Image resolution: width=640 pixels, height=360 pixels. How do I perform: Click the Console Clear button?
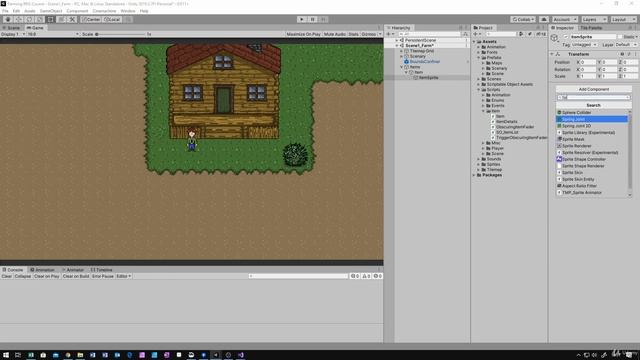click(x=7, y=276)
